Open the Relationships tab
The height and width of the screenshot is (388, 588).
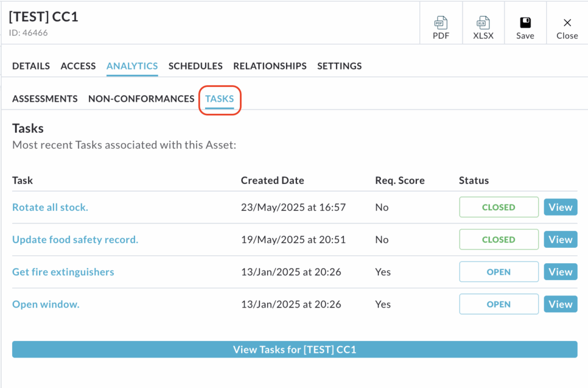270,66
